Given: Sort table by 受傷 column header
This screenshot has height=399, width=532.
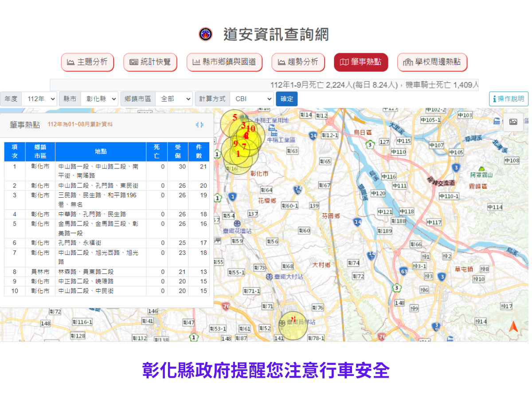Looking at the screenshot, I should [178, 152].
